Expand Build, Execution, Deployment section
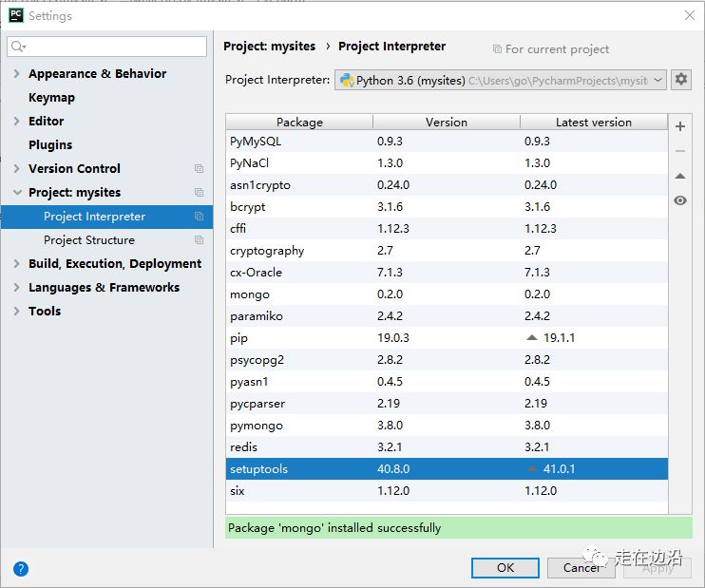This screenshot has height=588, width=705. (x=17, y=263)
